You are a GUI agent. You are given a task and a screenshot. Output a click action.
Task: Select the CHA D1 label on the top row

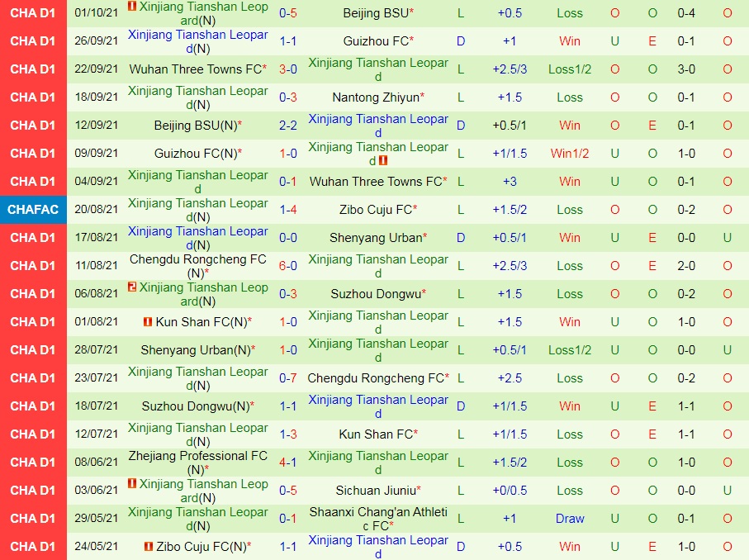tap(33, 12)
